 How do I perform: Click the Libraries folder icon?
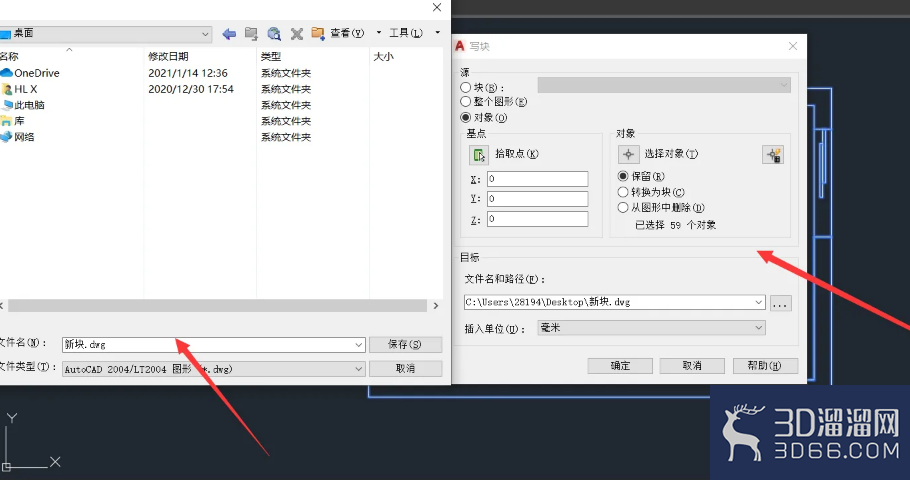[6, 121]
